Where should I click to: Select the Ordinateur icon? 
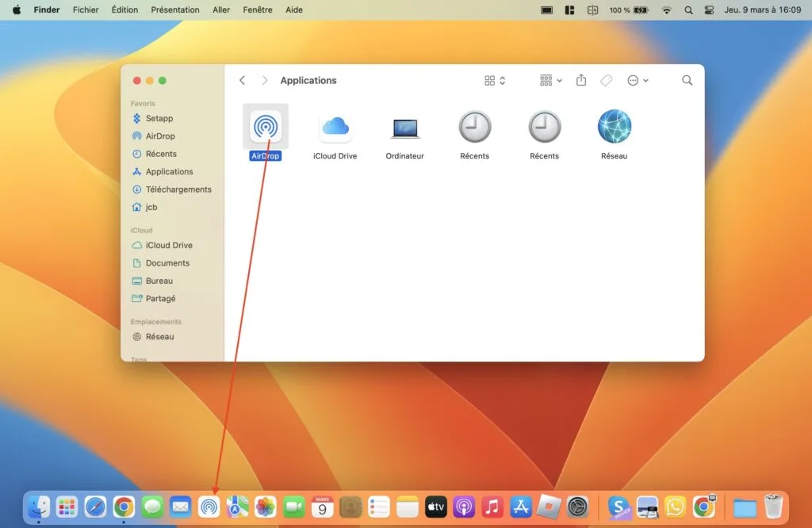(x=404, y=127)
